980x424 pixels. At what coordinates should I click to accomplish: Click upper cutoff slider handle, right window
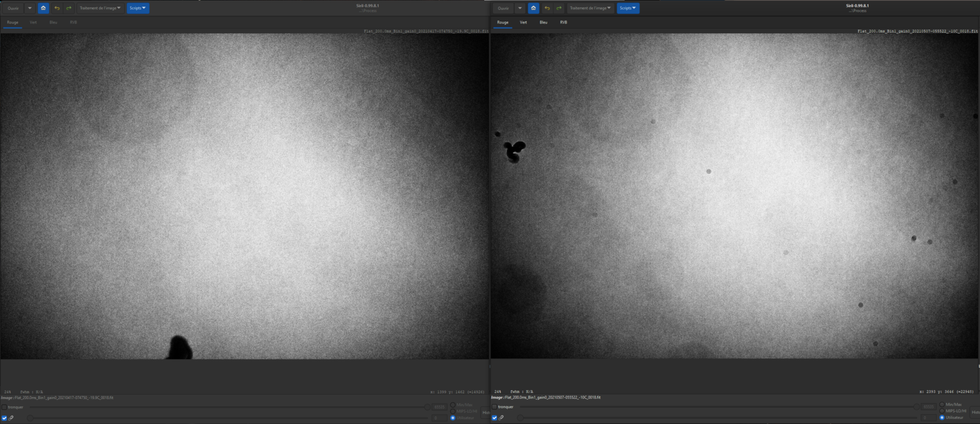pos(917,407)
